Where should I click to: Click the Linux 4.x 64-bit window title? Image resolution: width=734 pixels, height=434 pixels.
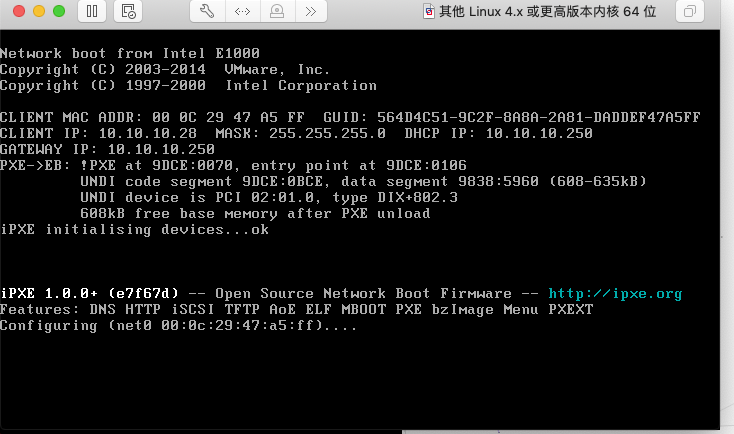pyautogui.click(x=547, y=11)
